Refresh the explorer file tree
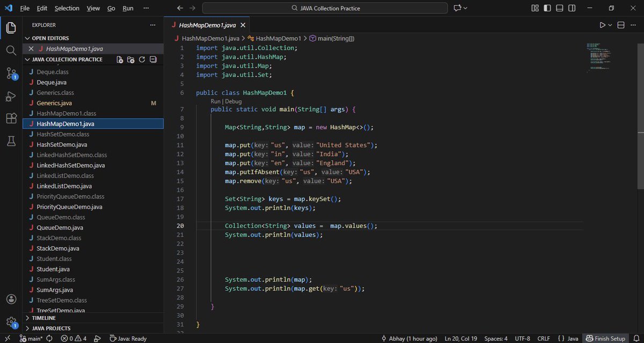 [x=142, y=60]
